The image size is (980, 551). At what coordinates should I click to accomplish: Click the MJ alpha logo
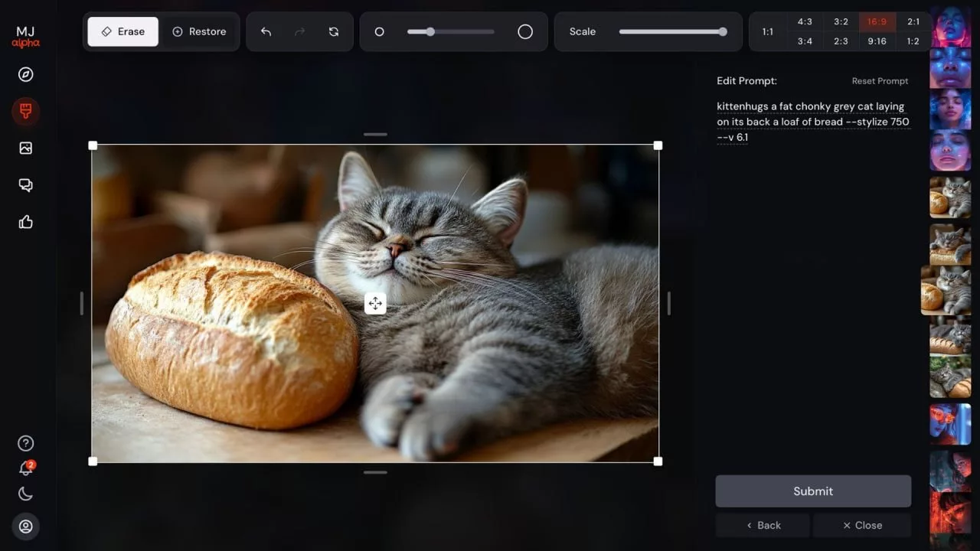(25, 37)
